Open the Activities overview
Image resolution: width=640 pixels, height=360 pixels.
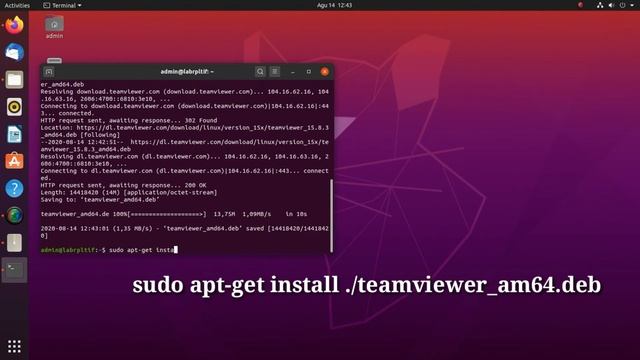click(17, 5)
